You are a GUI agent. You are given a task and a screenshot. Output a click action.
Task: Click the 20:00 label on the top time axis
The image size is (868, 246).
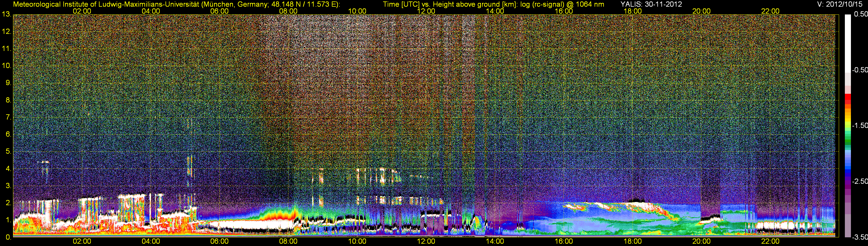(702, 11)
